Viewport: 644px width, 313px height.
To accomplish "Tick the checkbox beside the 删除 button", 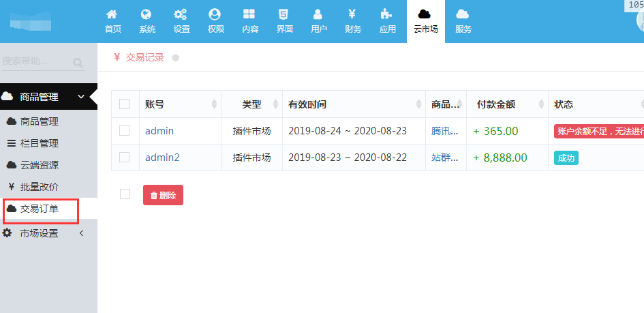I will (x=125, y=194).
